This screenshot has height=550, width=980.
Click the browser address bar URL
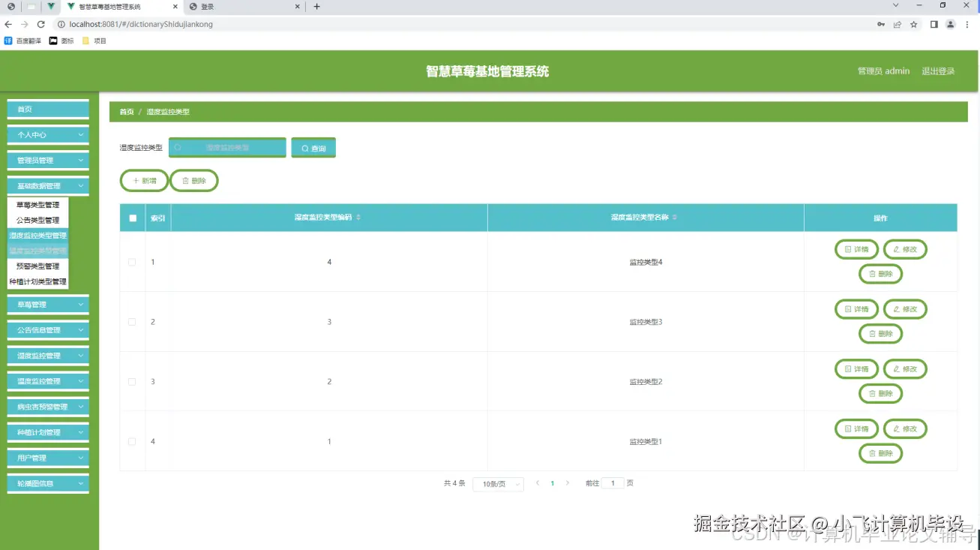141,24
